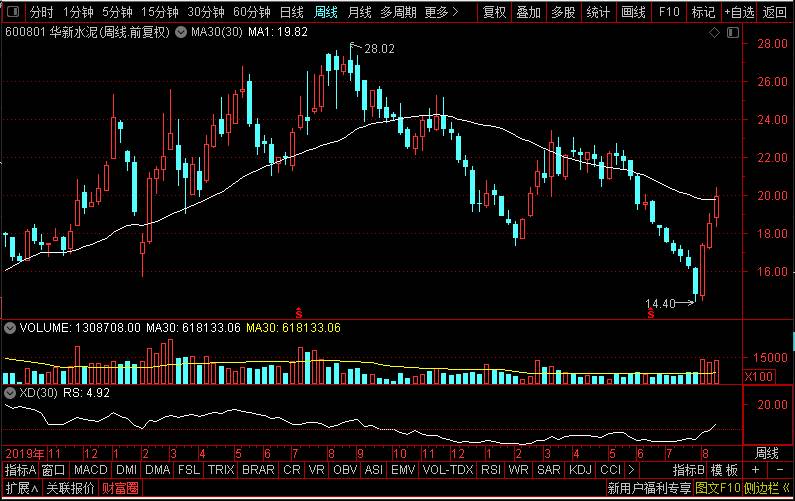This screenshot has width=795, height=501.
Task: Select the KDJ indicator
Action: [x=580, y=470]
